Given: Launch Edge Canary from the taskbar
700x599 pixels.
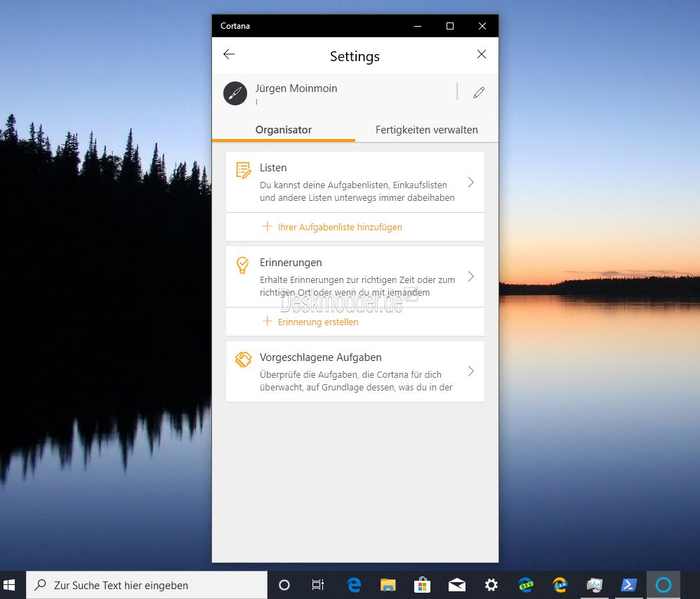Looking at the screenshot, I should tap(560, 585).
